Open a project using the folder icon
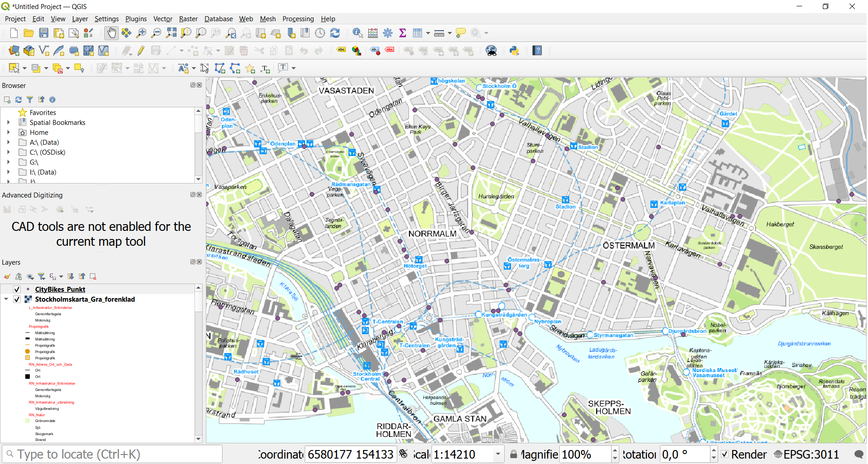 [x=29, y=33]
